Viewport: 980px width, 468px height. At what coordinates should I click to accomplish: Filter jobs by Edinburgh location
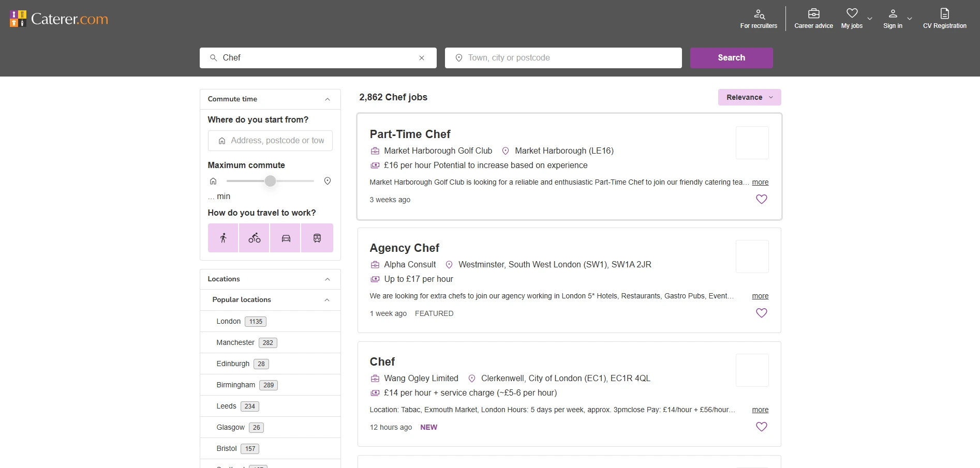(270, 364)
